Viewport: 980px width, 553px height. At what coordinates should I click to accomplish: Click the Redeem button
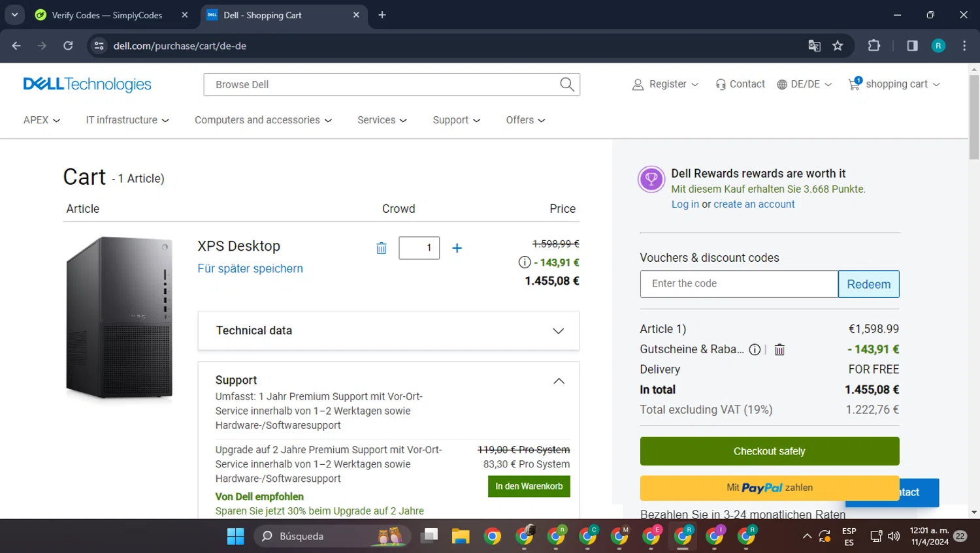point(869,284)
